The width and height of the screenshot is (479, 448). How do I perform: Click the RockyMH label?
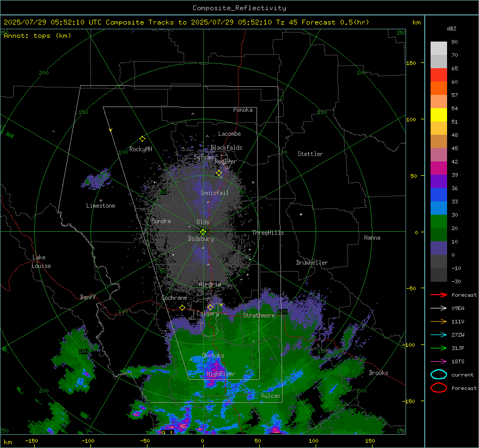coord(141,149)
